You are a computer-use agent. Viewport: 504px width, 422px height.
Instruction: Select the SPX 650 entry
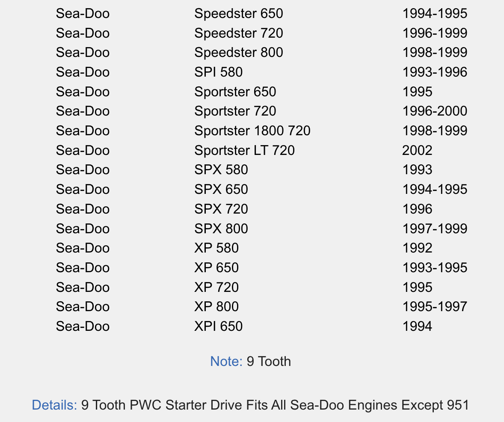tap(221, 189)
